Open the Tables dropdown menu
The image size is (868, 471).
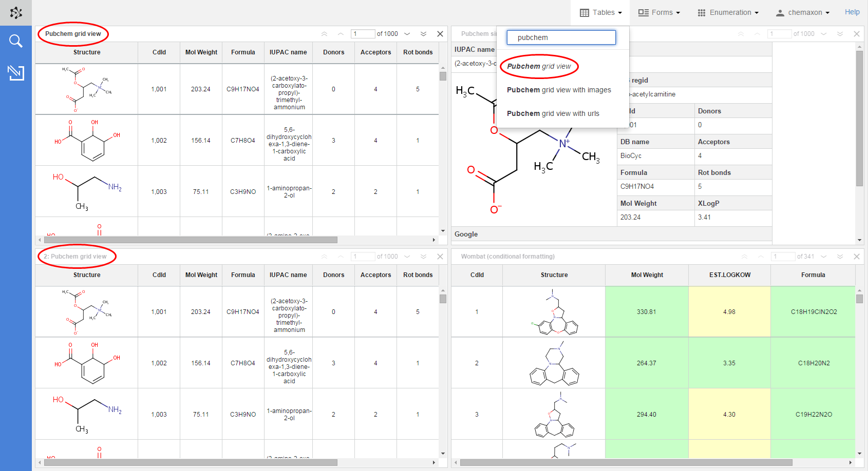pos(600,12)
